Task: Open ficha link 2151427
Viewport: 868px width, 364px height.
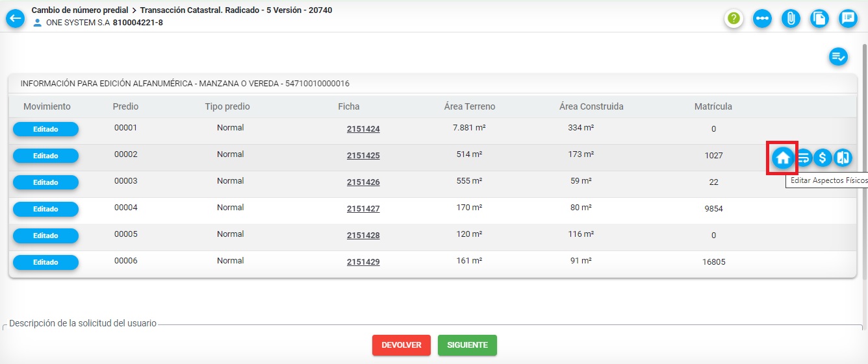Action: pyautogui.click(x=363, y=209)
